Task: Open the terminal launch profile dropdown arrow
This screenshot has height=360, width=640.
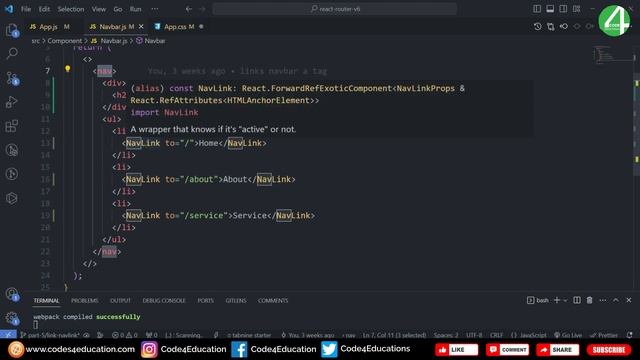Action: (x=565, y=300)
